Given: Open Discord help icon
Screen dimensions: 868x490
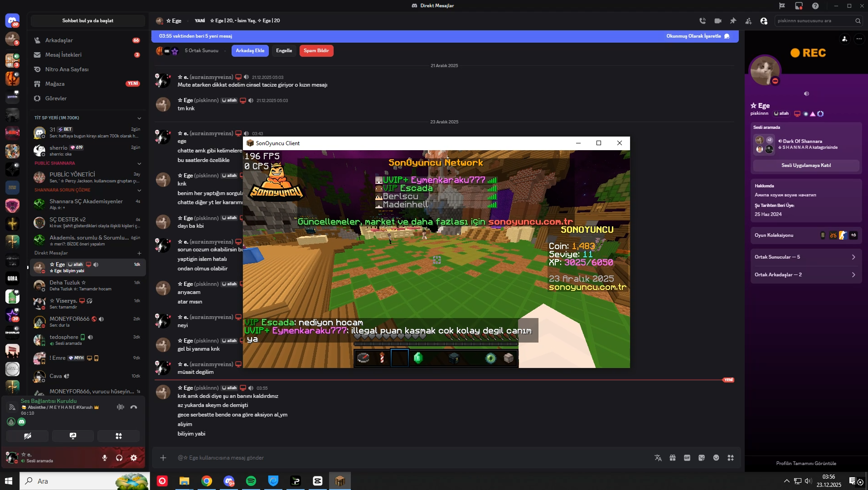Looking at the screenshot, I should pyautogui.click(x=815, y=6).
